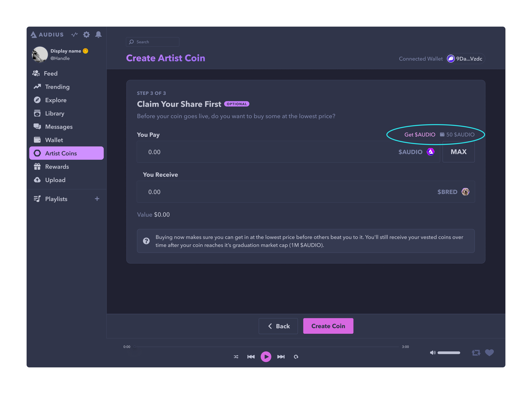The width and height of the screenshot is (532, 394).
Task: Skip to next track
Action: (x=281, y=357)
